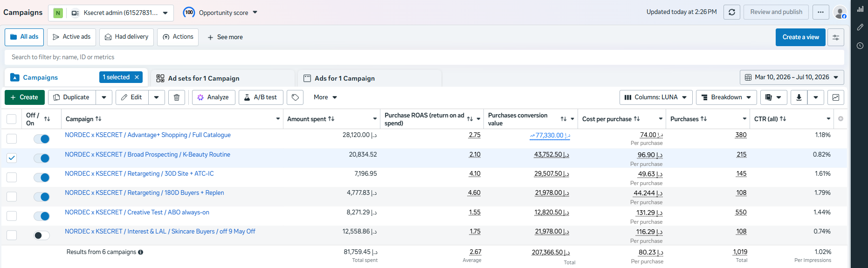Sort by CTR (all) arrows
Viewport: 868px width, 268px height.
pos(783,119)
